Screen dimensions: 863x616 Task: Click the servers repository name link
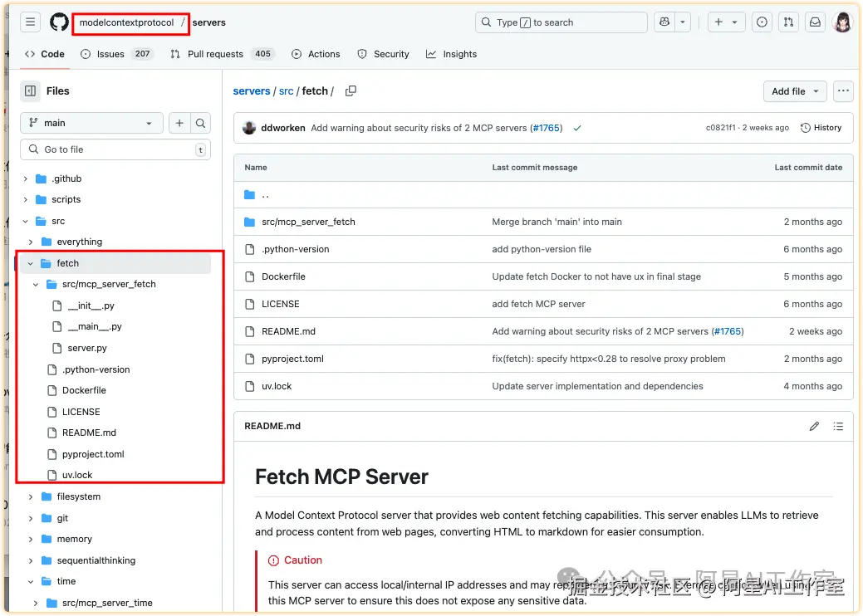pyautogui.click(x=209, y=22)
